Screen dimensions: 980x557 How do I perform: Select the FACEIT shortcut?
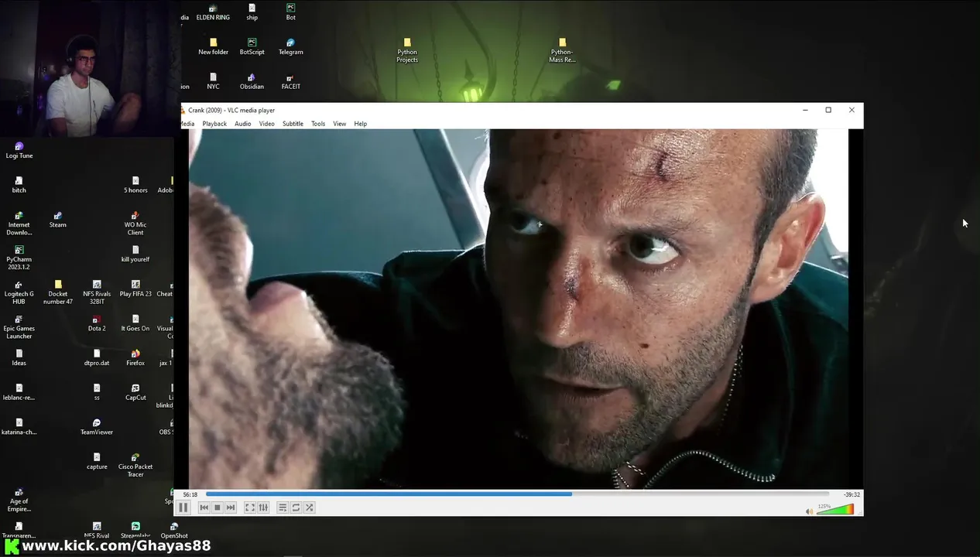click(x=290, y=81)
